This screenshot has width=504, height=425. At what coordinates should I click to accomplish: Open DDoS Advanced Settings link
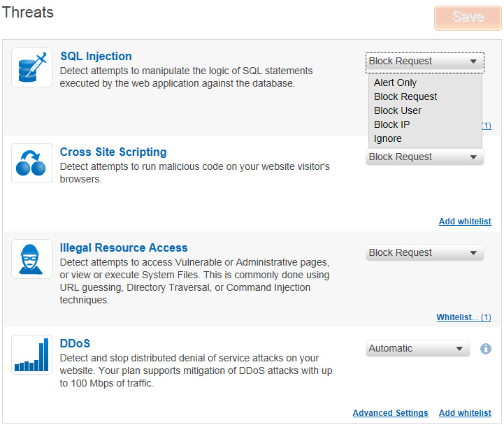point(390,413)
